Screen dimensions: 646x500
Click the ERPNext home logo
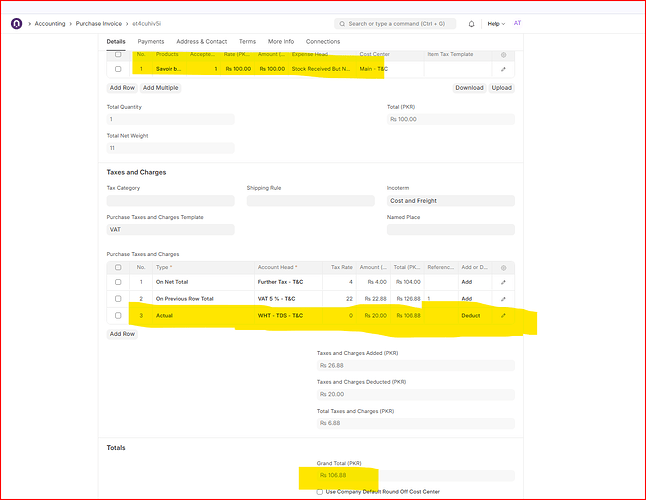(x=16, y=22)
